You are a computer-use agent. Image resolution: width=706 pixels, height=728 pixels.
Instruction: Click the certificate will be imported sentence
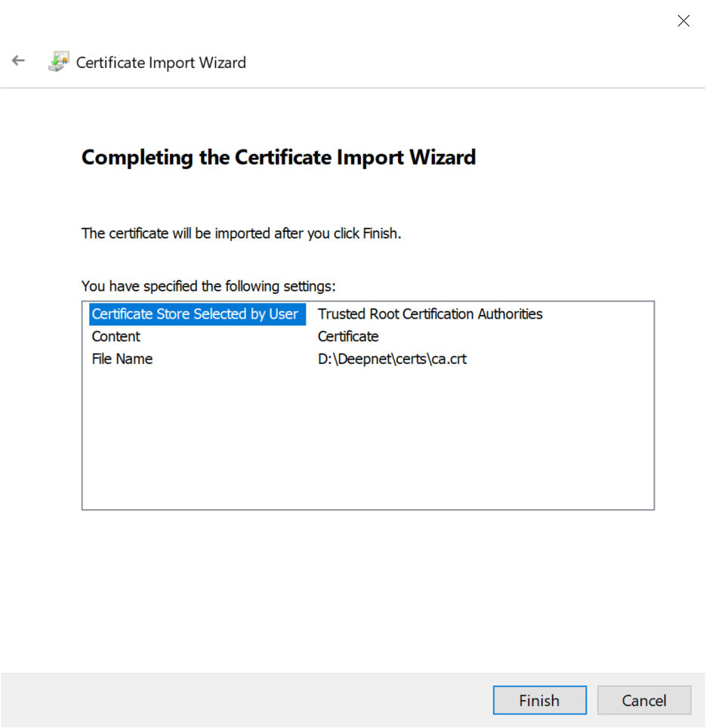pyautogui.click(x=241, y=233)
